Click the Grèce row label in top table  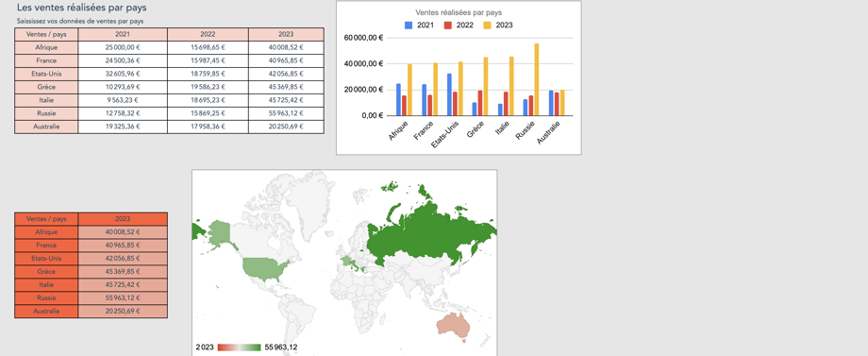pyautogui.click(x=46, y=87)
